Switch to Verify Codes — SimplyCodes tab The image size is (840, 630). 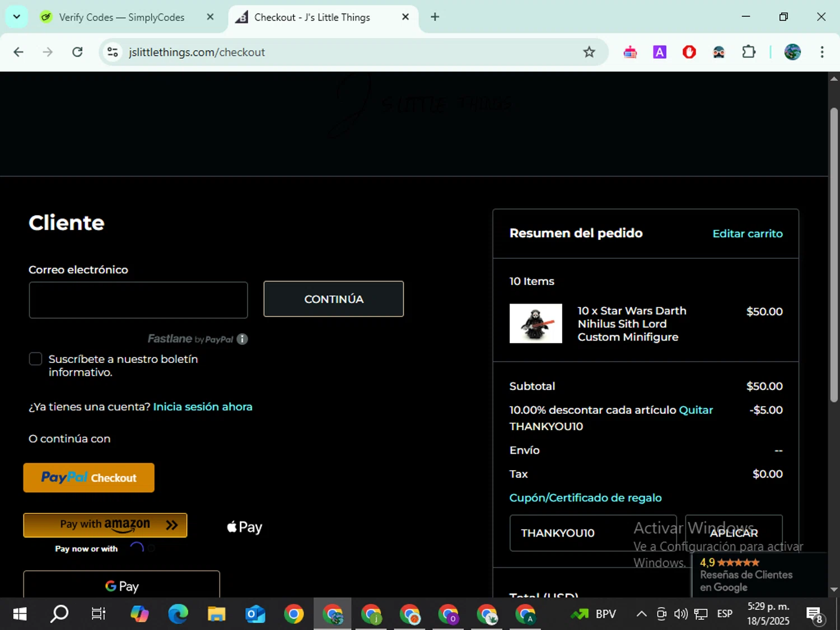[x=122, y=17]
